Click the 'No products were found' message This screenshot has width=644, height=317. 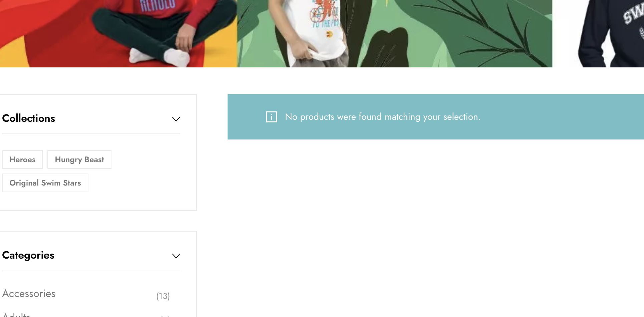[383, 117]
